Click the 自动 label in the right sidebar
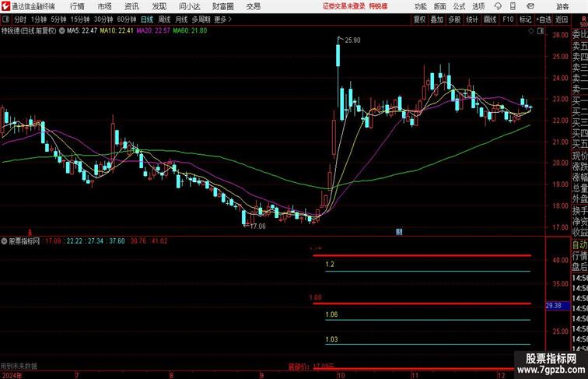 [579, 244]
